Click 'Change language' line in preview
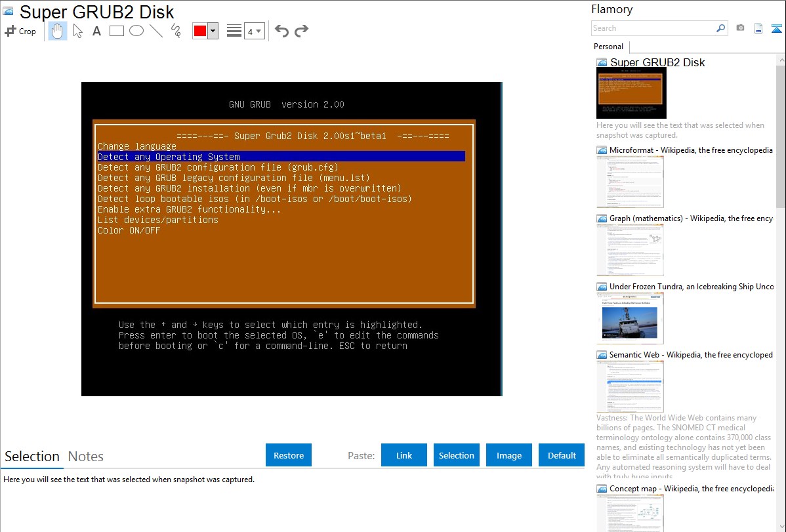The width and height of the screenshot is (786, 532). tap(137, 146)
